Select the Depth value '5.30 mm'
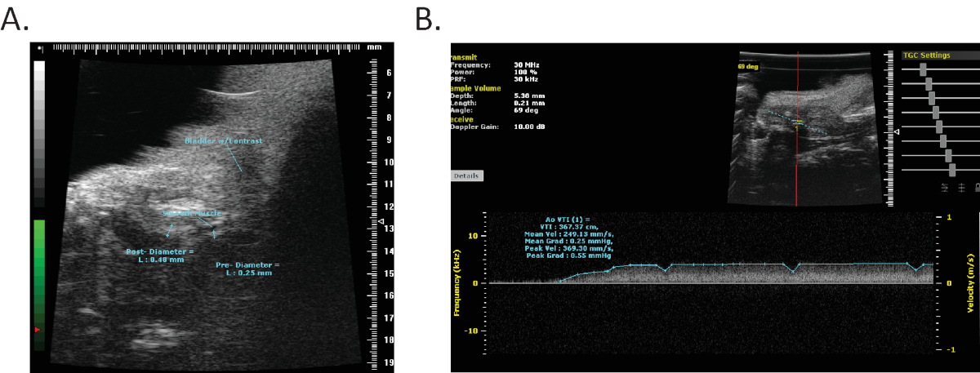 (x=529, y=95)
